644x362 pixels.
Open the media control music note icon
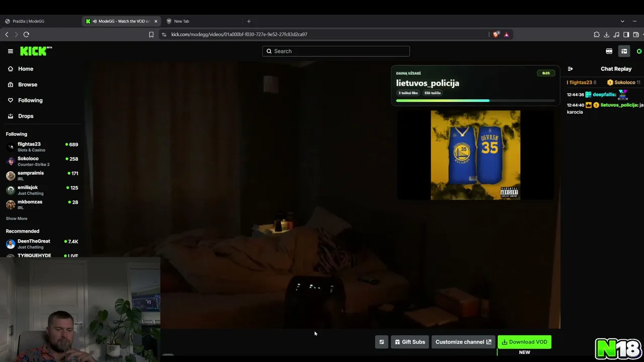pos(616,35)
